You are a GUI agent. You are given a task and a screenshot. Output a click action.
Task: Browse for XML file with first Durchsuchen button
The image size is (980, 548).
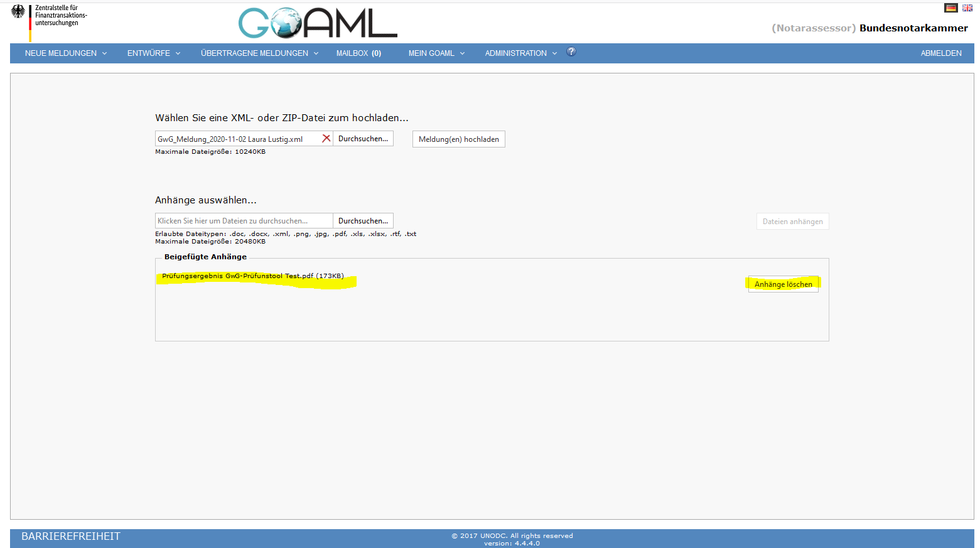pos(363,139)
